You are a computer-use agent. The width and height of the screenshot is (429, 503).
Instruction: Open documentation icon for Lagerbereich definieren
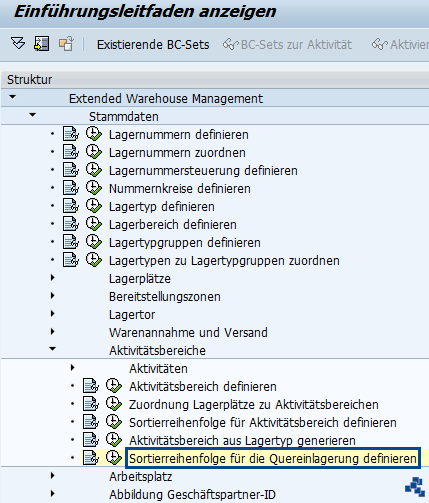[x=71, y=224]
